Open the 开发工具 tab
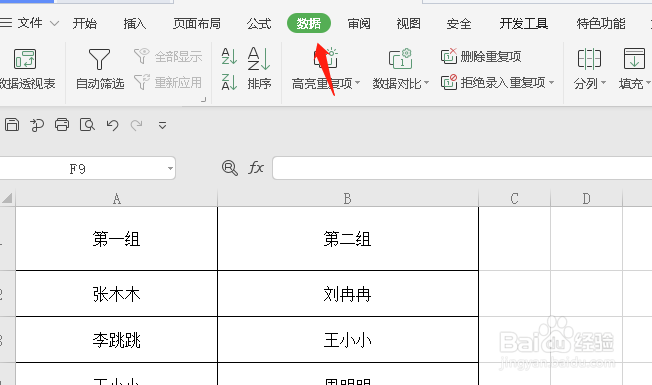This screenshot has width=652, height=385. pyautogui.click(x=524, y=23)
